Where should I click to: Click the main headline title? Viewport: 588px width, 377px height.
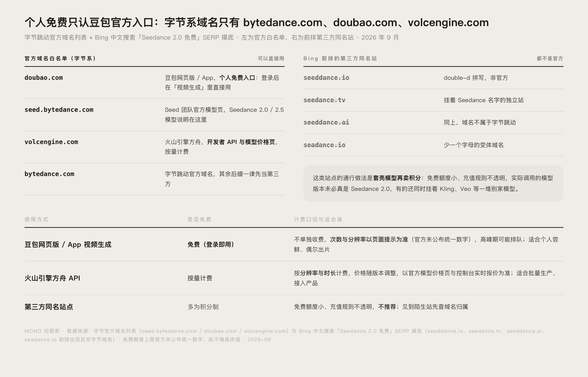(257, 23)
